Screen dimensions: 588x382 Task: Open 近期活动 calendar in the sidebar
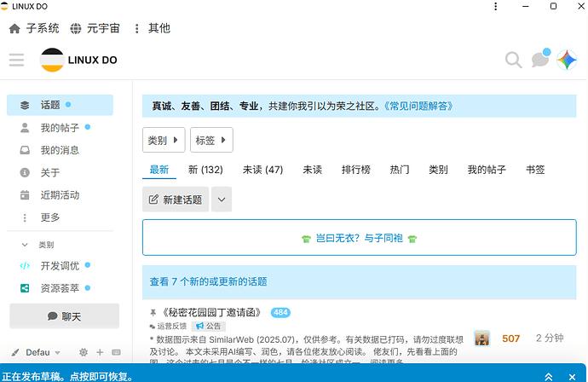(x=60, y=195)
